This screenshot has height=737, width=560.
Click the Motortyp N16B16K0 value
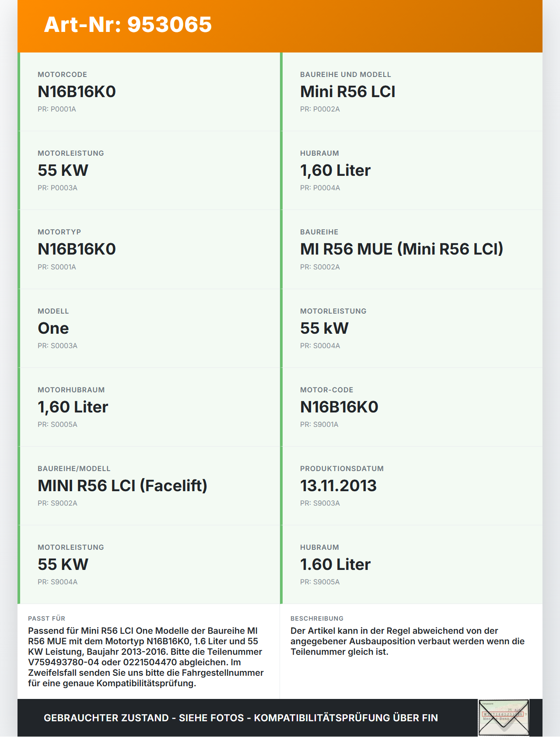pos(77,249)
